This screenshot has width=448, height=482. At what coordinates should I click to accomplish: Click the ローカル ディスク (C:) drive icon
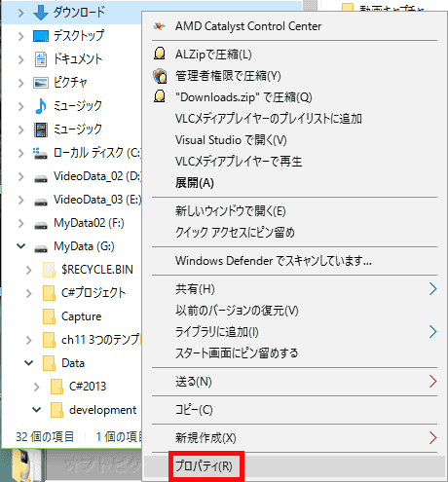tap(41, 153)
